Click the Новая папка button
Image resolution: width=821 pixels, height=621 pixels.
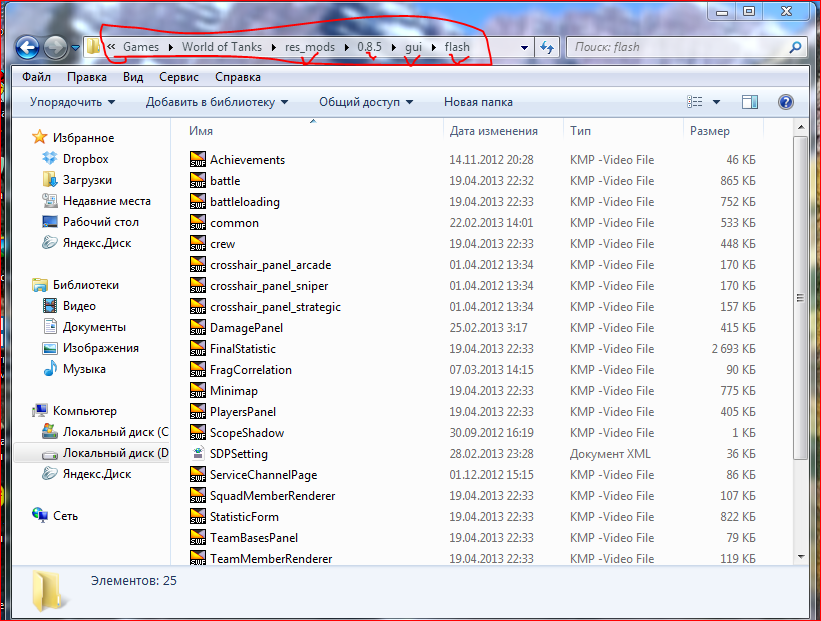coord(478,102)
